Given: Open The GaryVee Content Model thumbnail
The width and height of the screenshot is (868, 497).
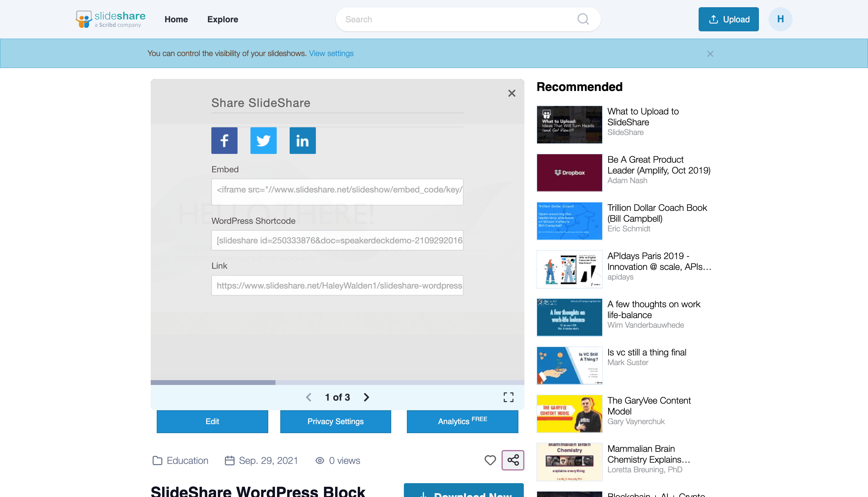Looking at the screenshot, I should [x=569, y=413].
